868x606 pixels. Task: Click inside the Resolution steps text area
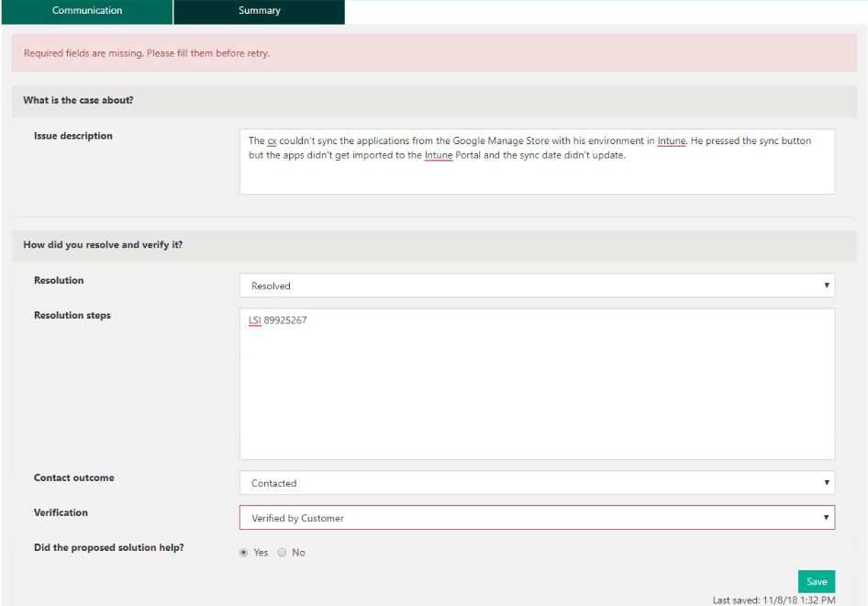click(x=537, y=384)
